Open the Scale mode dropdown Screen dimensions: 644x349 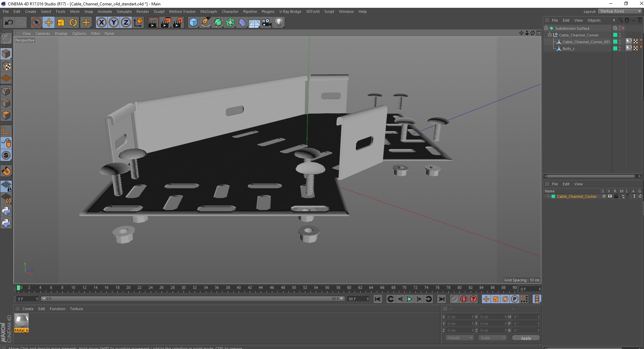pyautogui.click(x=492, y=338)
